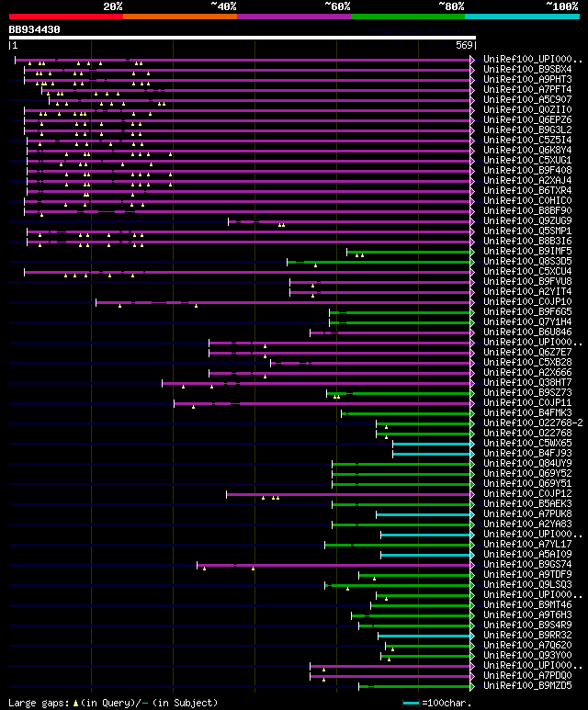This screenshot has width=588, height=710.
Task: Click the cyan alignment bar for A7PUK8
Action: pos(424,515)
